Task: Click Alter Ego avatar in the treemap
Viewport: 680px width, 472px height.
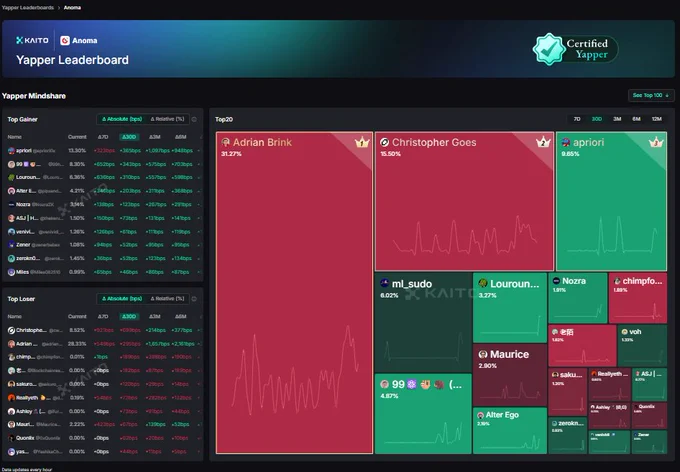Action: [481, 415]
